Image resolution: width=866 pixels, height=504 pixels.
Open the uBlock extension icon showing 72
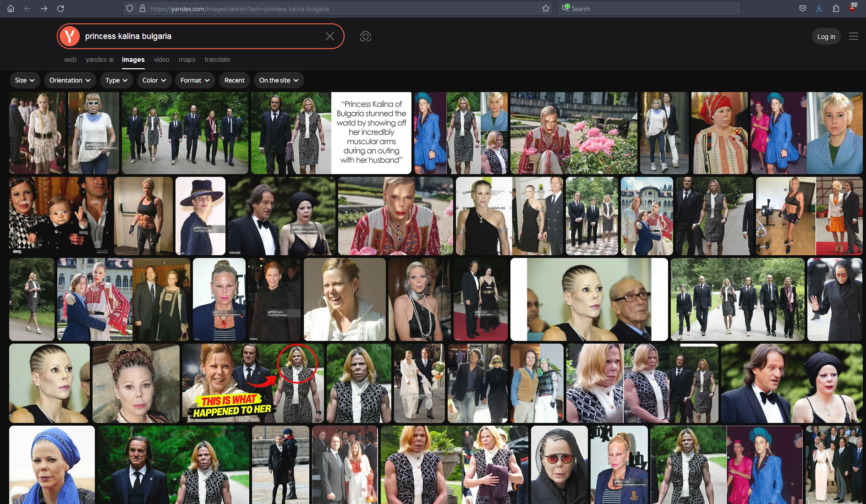pos(853,8)
